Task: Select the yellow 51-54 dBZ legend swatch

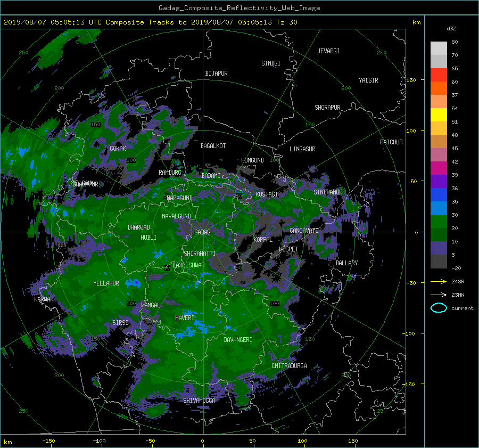Action: tap(439, 115)
